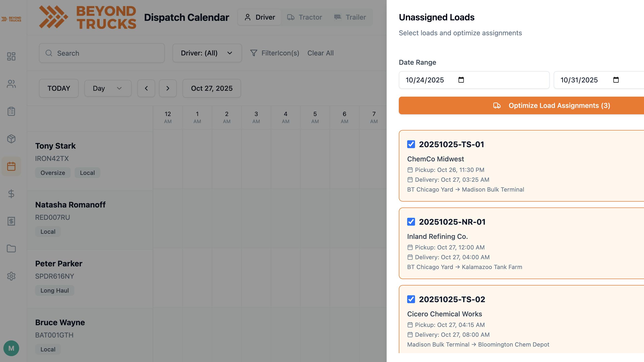
Task: Open the calendar dispatch icon
Action: pos(11,166)
